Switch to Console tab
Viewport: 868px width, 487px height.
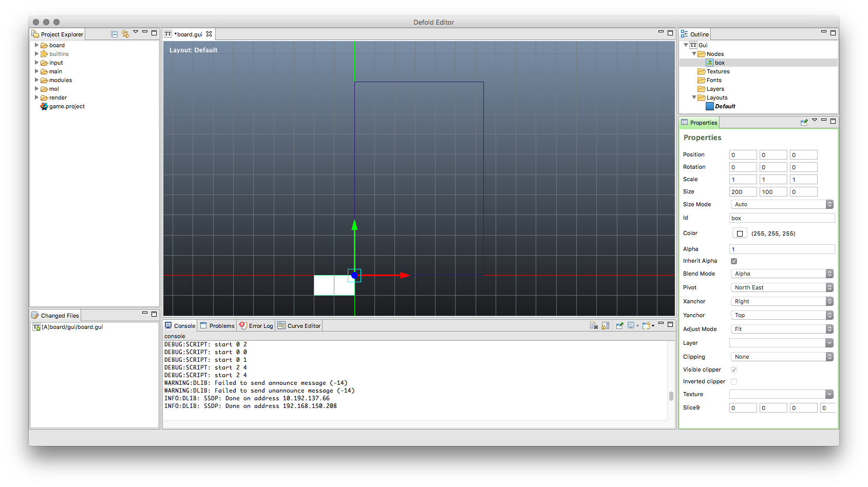[180, 326]
